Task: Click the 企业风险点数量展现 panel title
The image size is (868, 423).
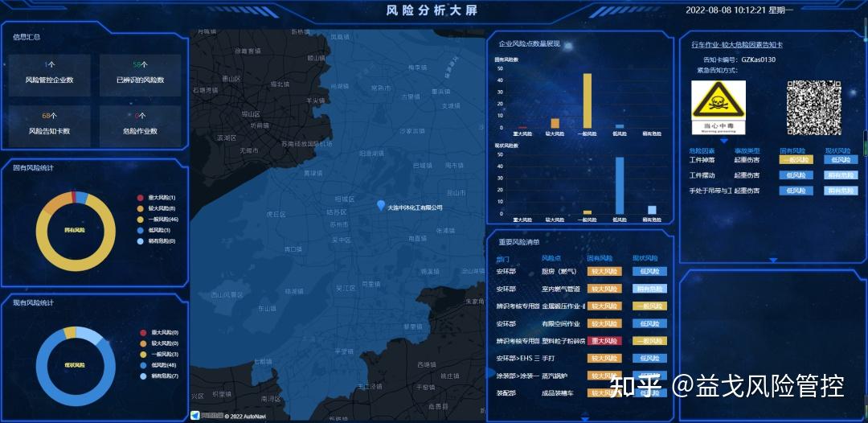Action: (x=529, y=43)
